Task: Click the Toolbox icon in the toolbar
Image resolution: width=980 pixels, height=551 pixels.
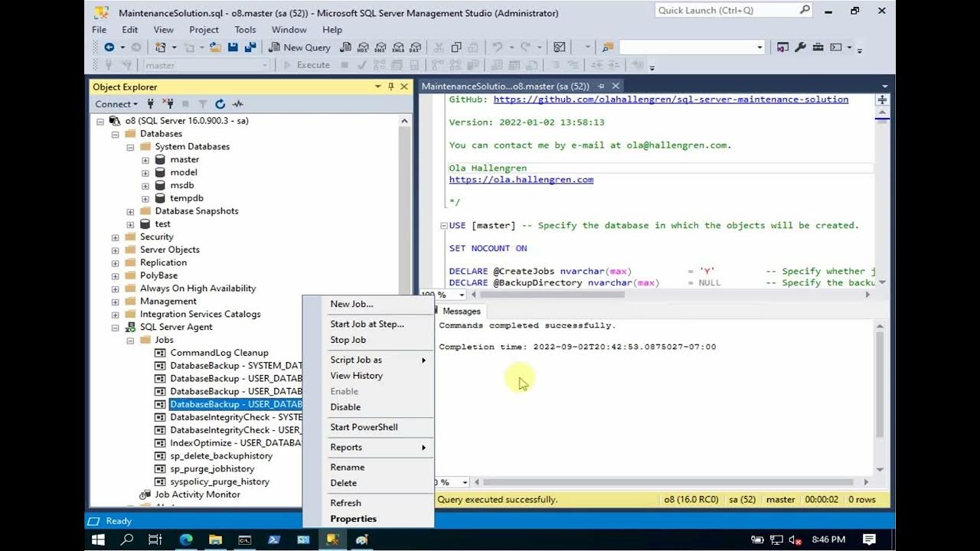Action: click(x=818, y=47)
